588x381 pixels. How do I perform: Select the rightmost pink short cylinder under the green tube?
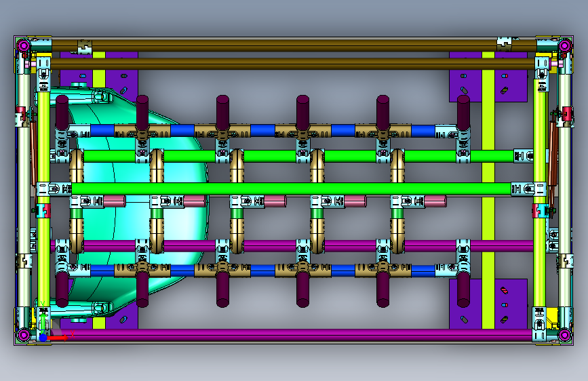(435, 201)
